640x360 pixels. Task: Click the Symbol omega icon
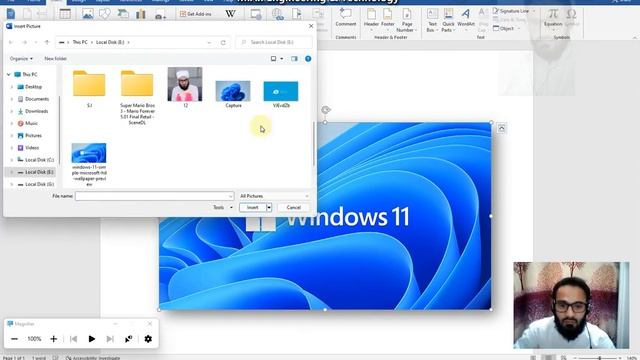pyautogui.click(x=572, y=18)
